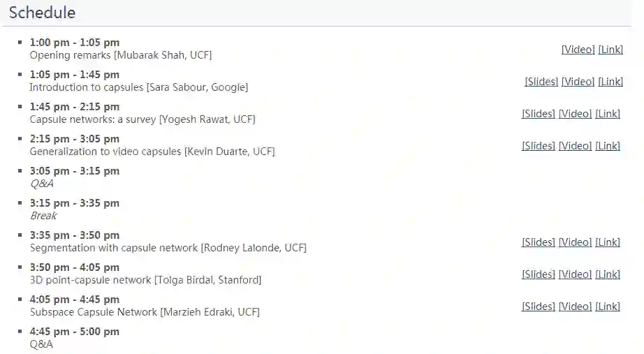
Task: Watch Video for Generalization to video capsules
Action: click(x=575, y=146)
